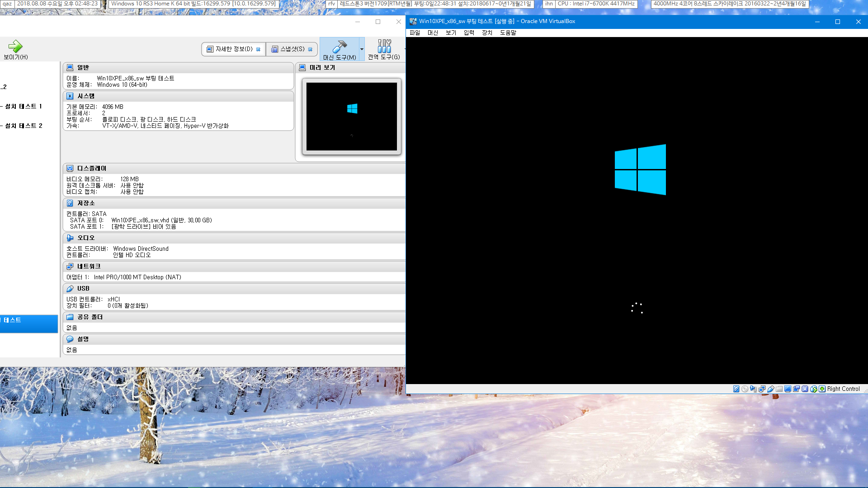Screen dimensions: 868x488
Task: Click the Shared Folders (공유 폴더) icon
Action: (x=70, y=317)
